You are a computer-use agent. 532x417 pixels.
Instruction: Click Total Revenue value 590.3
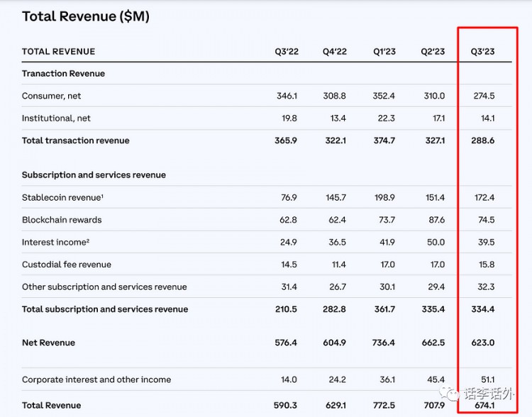pyautogui.click(x=285, y=406)
